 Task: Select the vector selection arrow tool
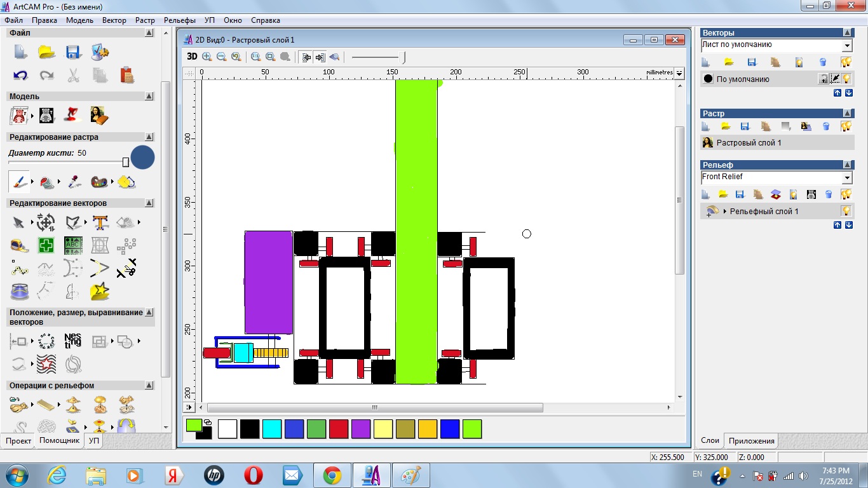[19, 222]
